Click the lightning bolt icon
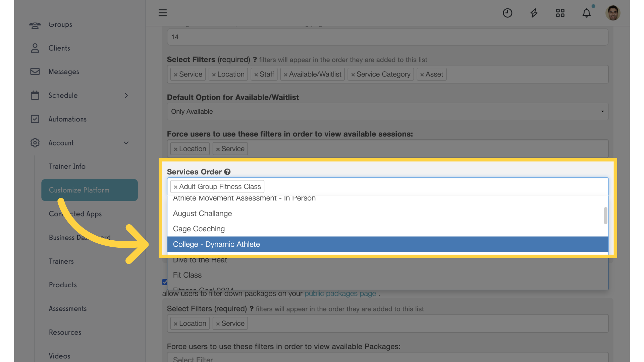The width and height of the screenshot is (644, 362). 534,12
